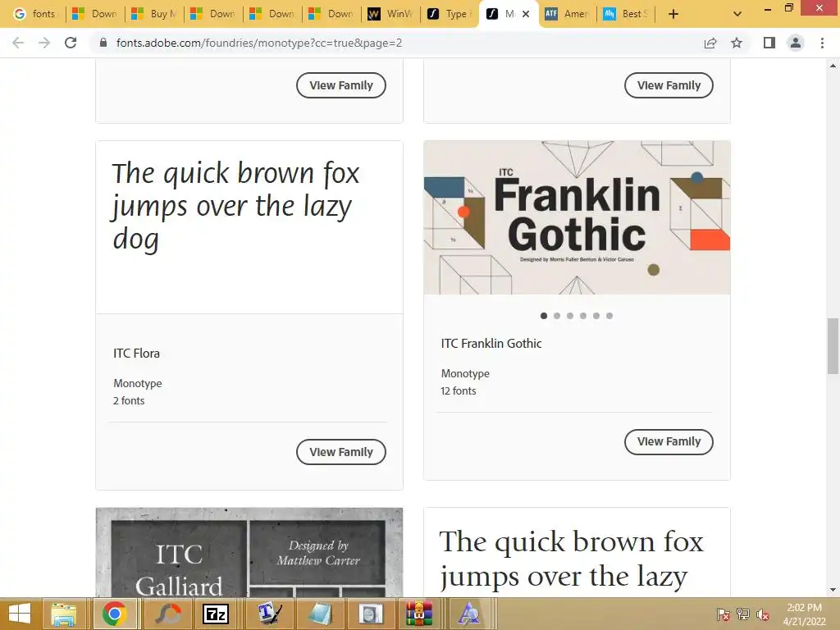
Task: Click the ITC Galliard banner image
Action: (x=249, y=552)
